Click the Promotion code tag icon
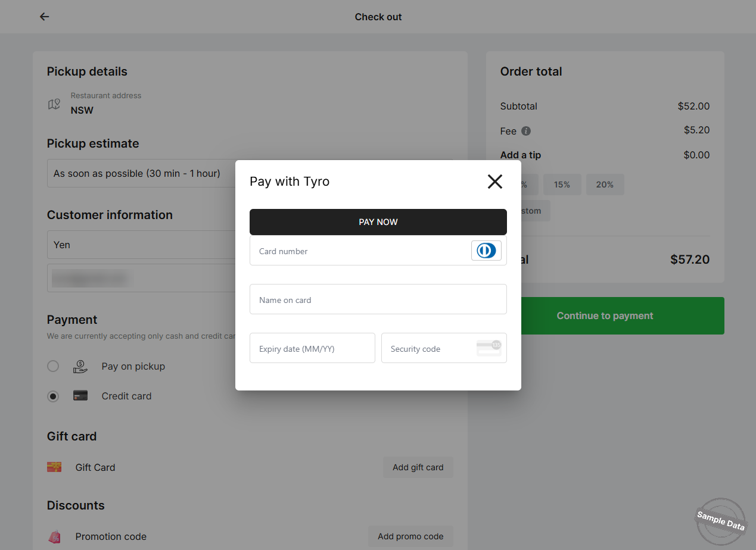Image resolution: width=756 pixels, height=550 pixels. click(54, 536)
